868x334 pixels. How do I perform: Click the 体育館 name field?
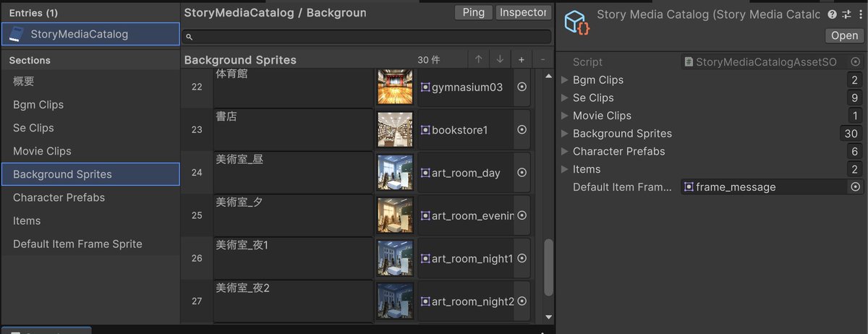coord(293,87)
